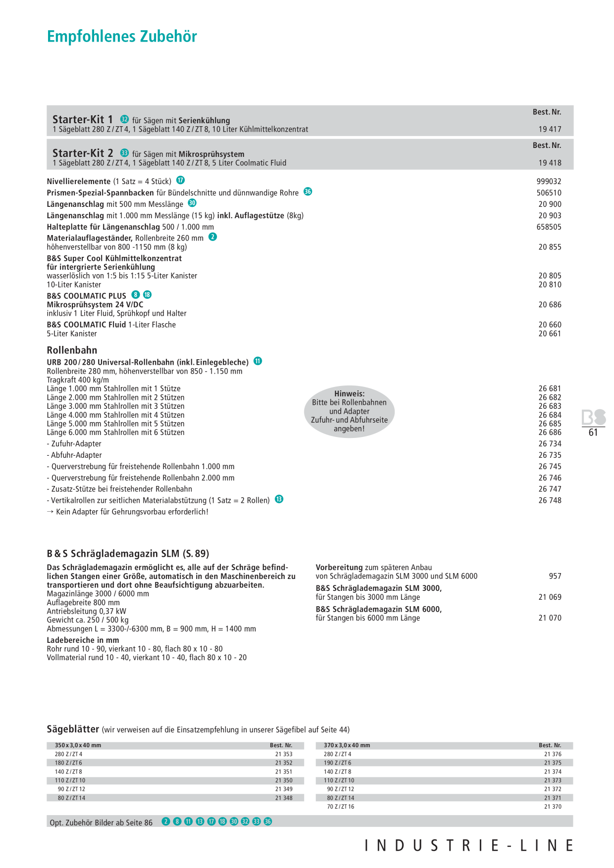The image size is (614, 868).
Task: Click badge 36 in Opt. Zubehör footer row
Action: click(x=268, y=821)
